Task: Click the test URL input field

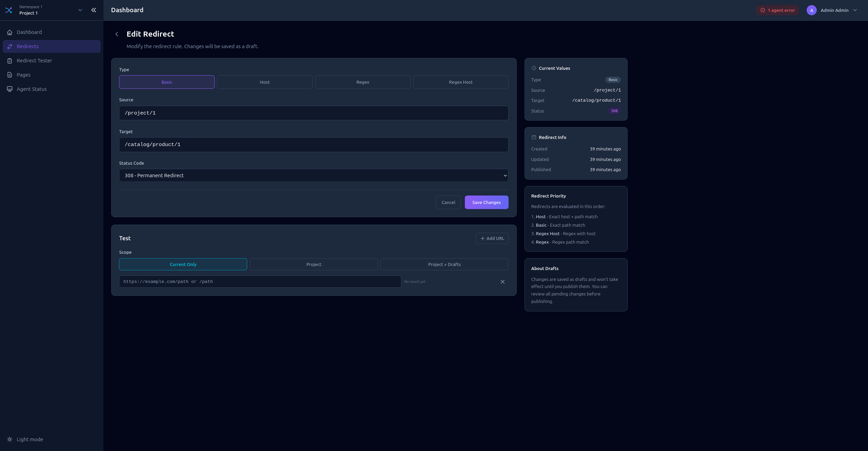Action: point(259,282)
